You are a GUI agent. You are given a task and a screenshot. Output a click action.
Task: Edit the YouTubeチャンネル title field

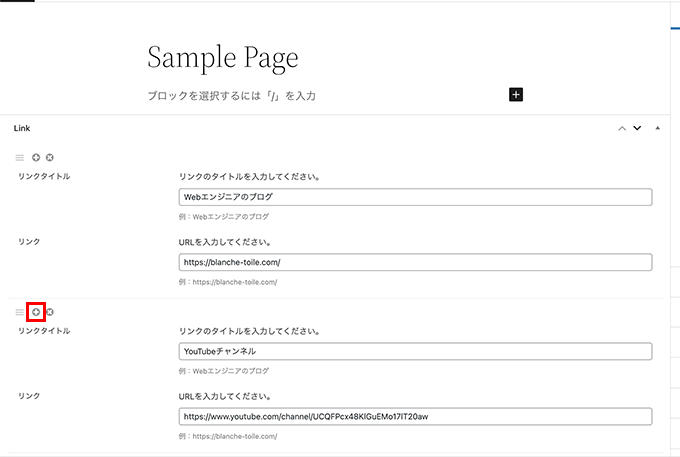[415, 351]
